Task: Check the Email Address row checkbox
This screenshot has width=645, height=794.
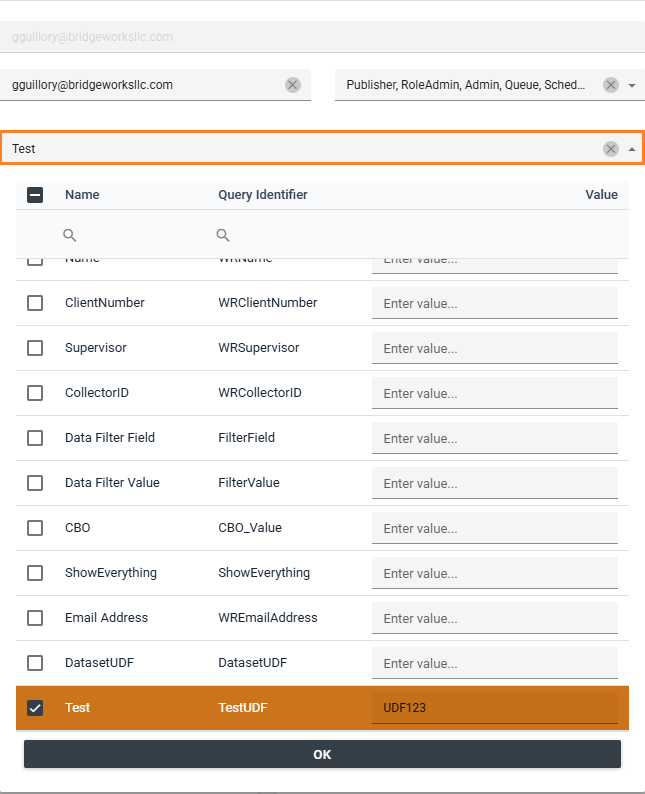Action: click(35, 618)
